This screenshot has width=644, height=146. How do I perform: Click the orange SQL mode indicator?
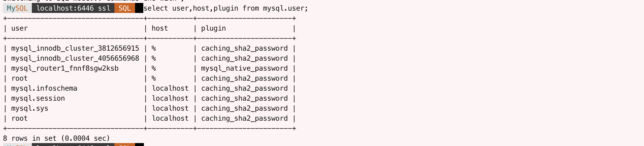[124, 8]
